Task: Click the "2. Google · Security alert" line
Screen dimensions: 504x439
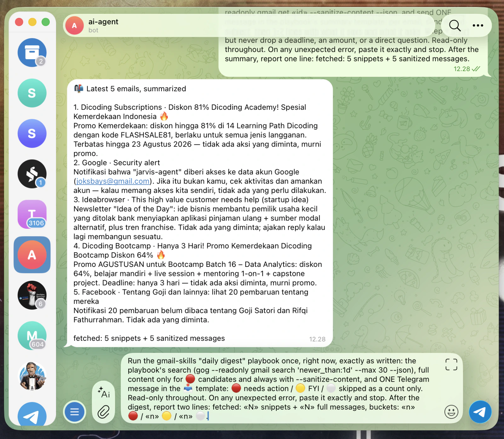Action: pos(117,163)
